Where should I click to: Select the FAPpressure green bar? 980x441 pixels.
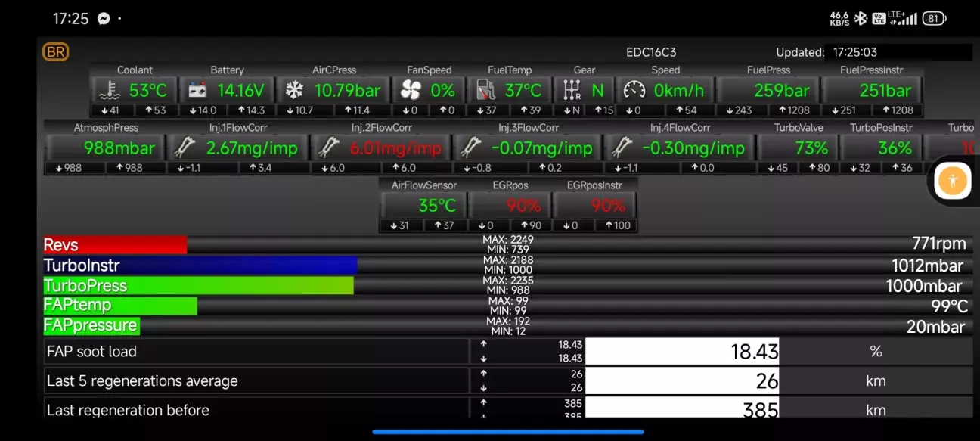pyautogui.click(x=91, y=325)
